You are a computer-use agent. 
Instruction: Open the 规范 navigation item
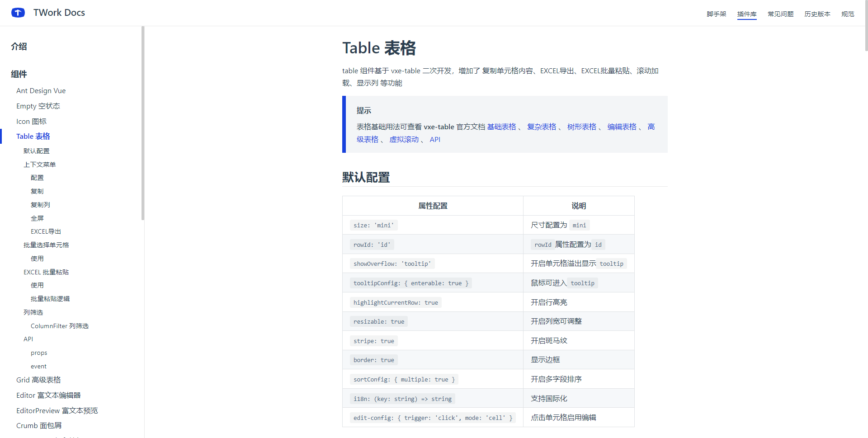[x=847, y=14]
